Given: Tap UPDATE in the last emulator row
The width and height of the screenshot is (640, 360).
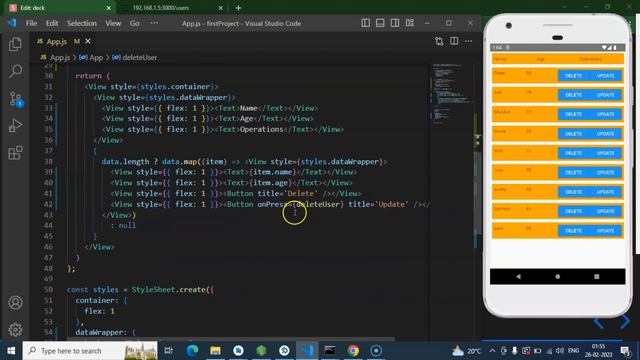Looking at the screenshot, I should (605, 231).
